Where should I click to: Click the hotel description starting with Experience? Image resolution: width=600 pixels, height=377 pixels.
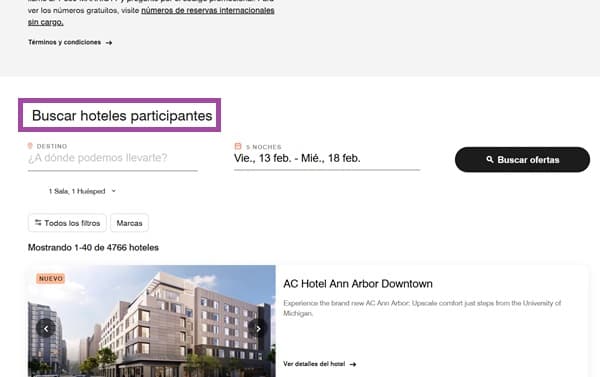pos(422,308)
